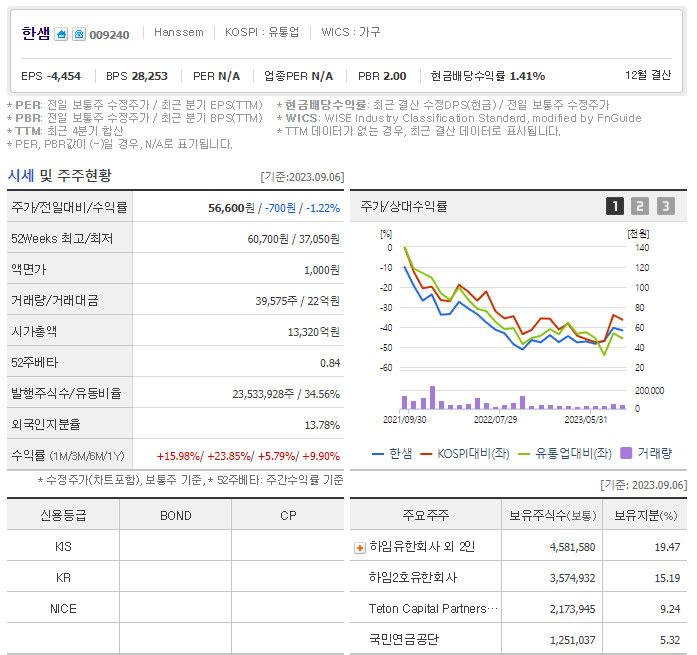The image size is (697, 655).
Task: Click the value 60,700원 / 37,050원
Action: coord(293,239)
